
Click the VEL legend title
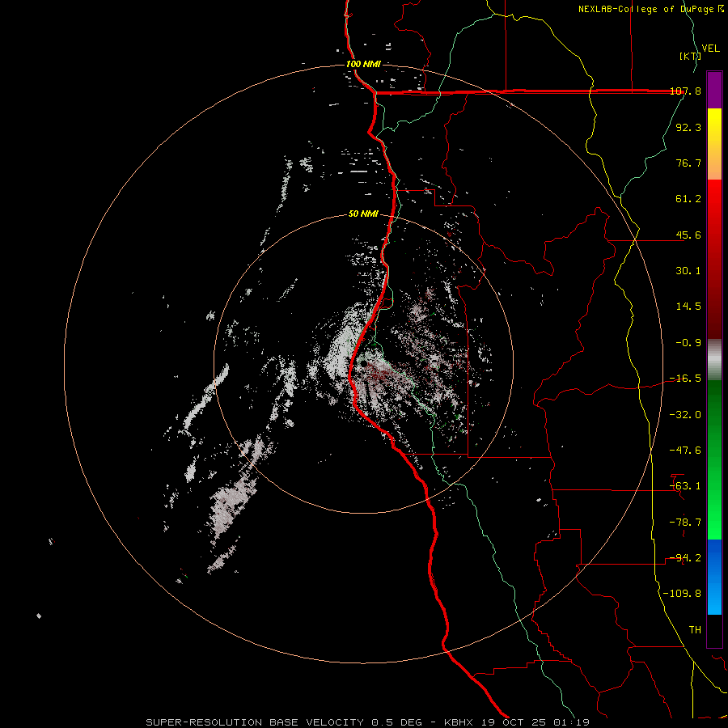(x=710, y=49)
